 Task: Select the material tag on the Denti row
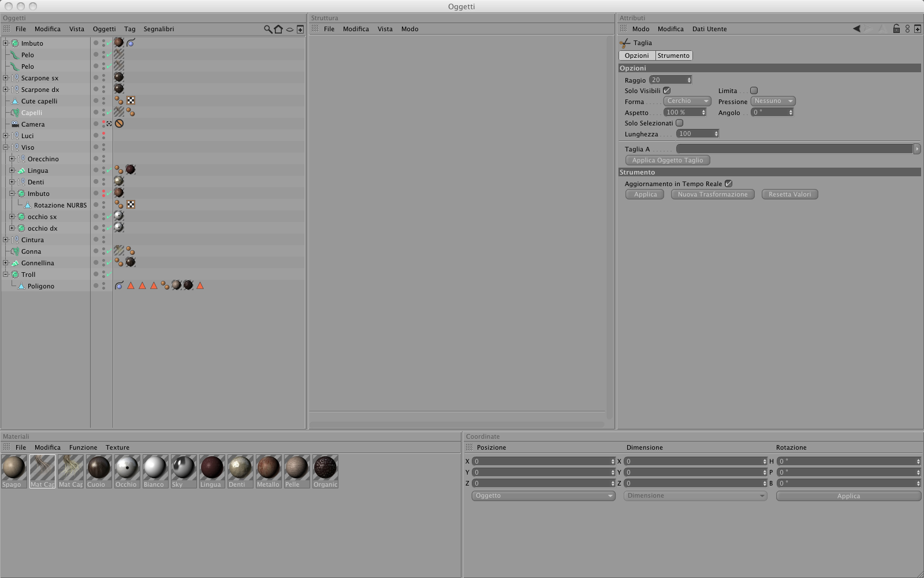tap(119, 181)
